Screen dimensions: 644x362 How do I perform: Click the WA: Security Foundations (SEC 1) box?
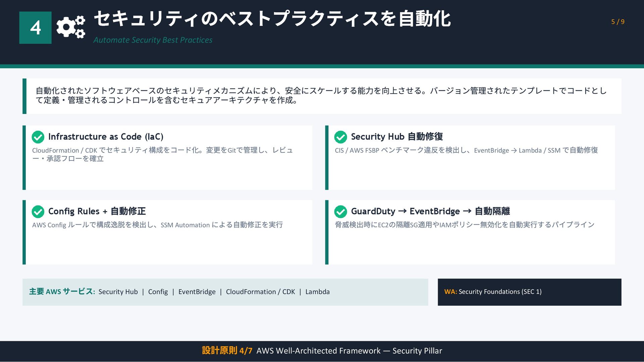(529, 292)
